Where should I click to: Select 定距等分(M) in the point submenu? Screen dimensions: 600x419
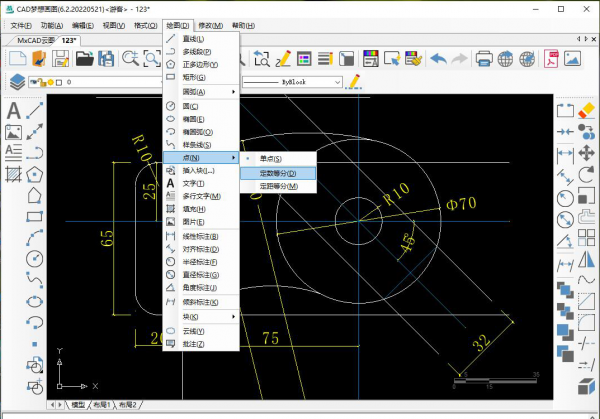click(278, 186)
